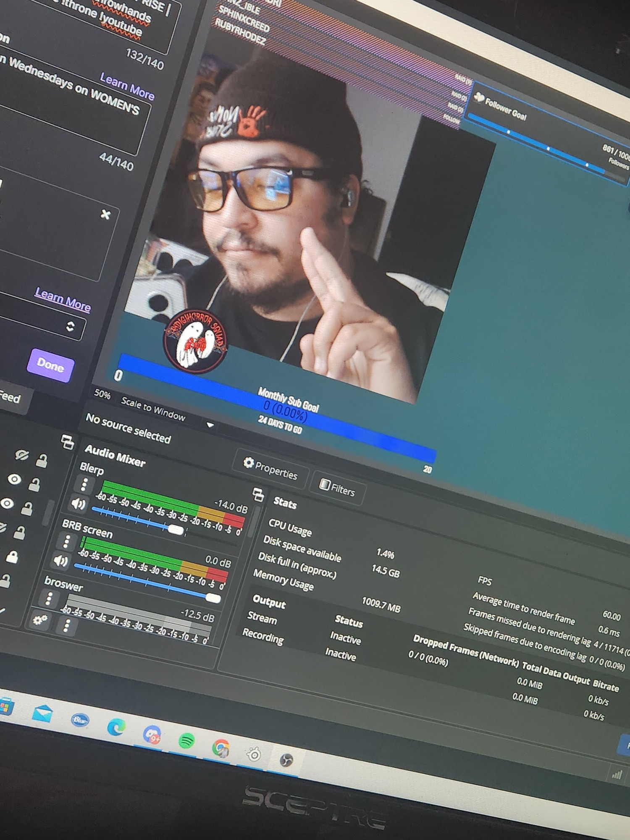The image size is (630, 840).
Task: Adjust the BRB screen volume slider handle
Action: (213, 598)
